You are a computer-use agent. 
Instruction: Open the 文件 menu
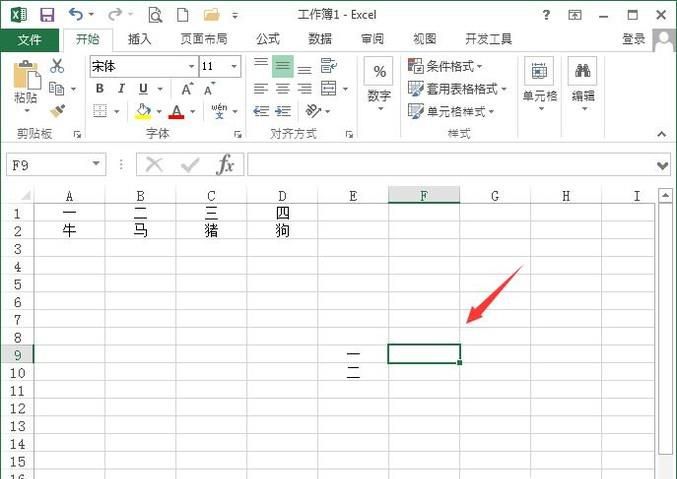coord(29,40)
